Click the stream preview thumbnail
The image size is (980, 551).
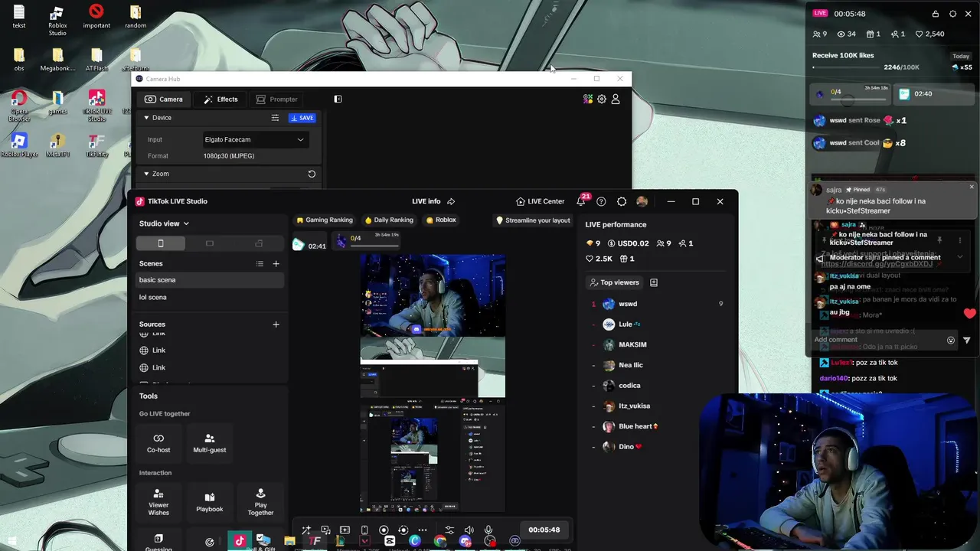pyautogui.click(x=433, y=383)
